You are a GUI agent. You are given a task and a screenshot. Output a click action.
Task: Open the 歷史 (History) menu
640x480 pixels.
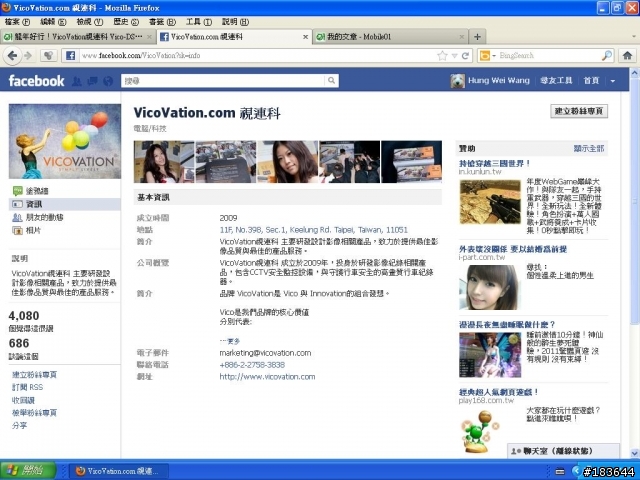click(x=126, y=22)
